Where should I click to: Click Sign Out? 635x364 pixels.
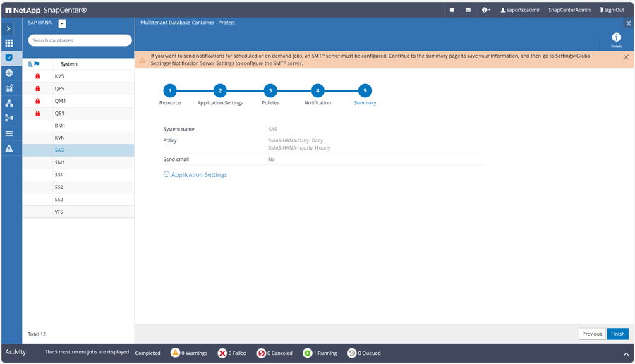(x=612, y=10)
